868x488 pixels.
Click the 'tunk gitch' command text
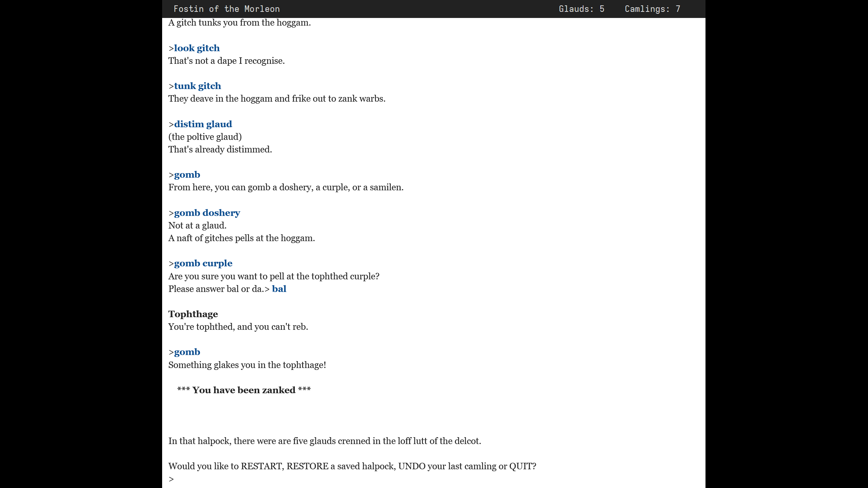(197, 86)
